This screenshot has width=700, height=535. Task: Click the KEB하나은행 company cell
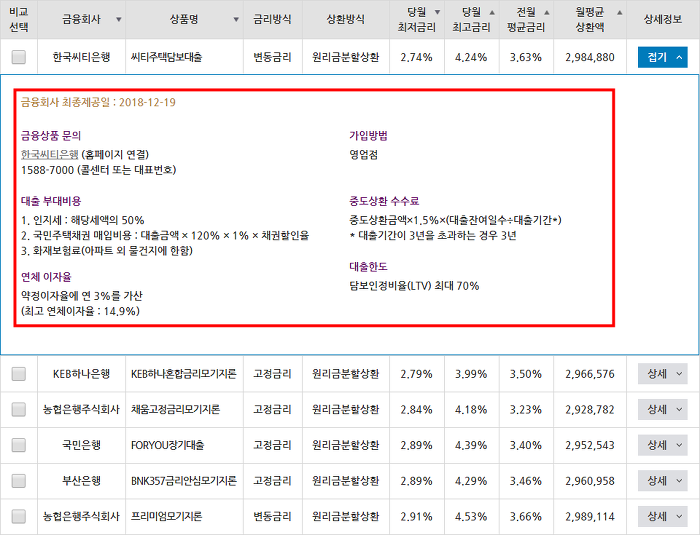[x=81, y=374]
